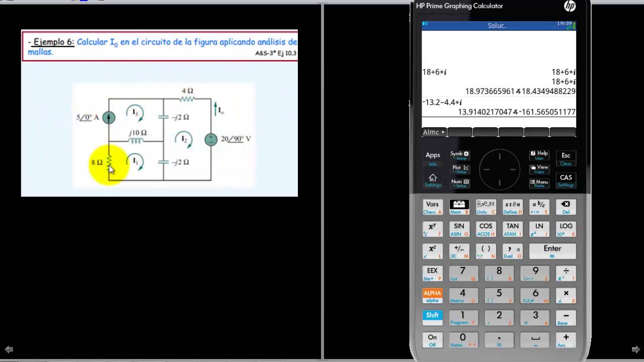Open the toolbox Mem key
Viewport: 644px width, 362px height.
[459, 207]
